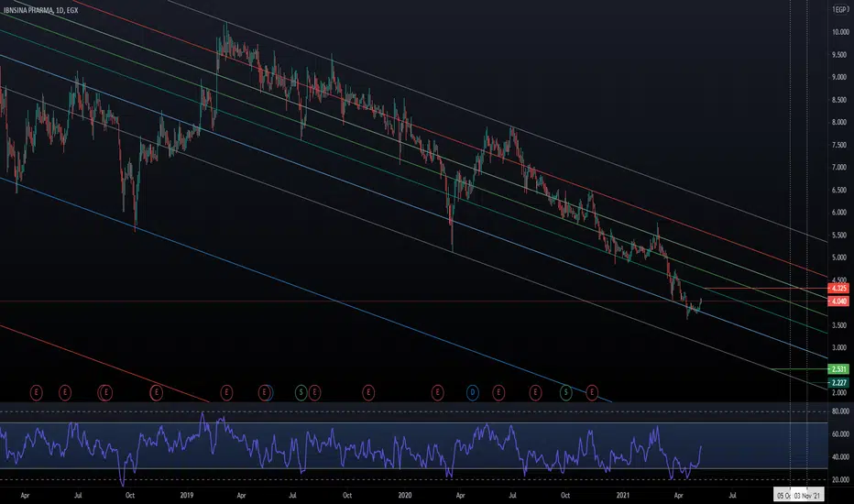Image resolution: width=854 pixels, height=504 pixels.
Task: Click the green S split marker in 2019
Action: click(x=301, y=392)
